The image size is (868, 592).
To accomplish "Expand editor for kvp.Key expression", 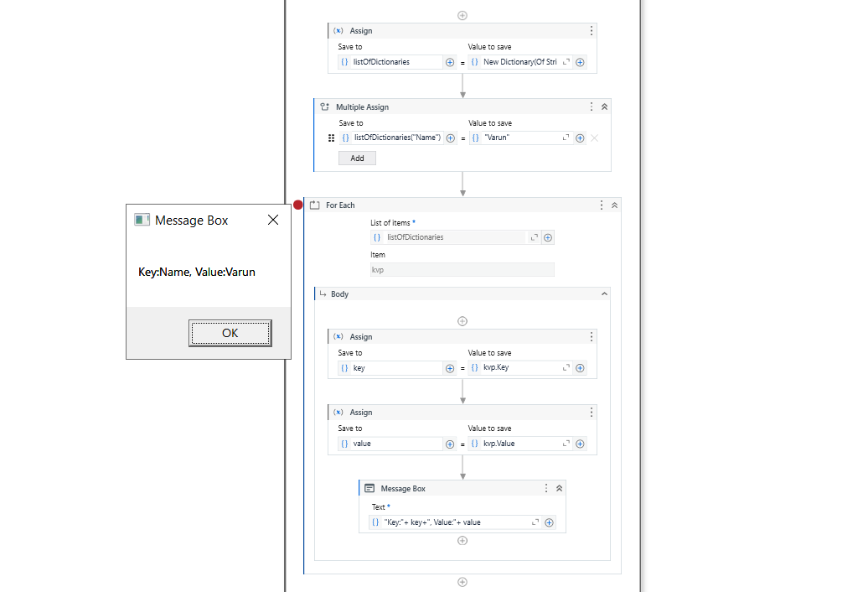I will (x=566, y=368).
